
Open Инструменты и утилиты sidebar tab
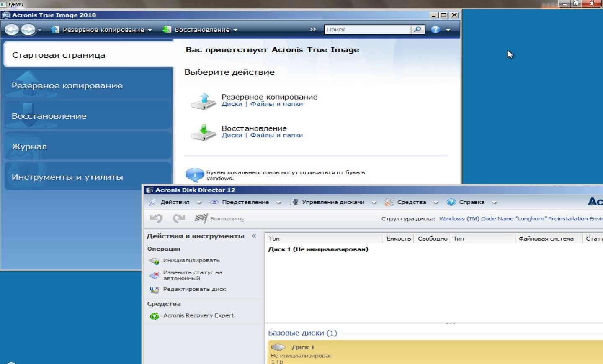click(88, 177)
